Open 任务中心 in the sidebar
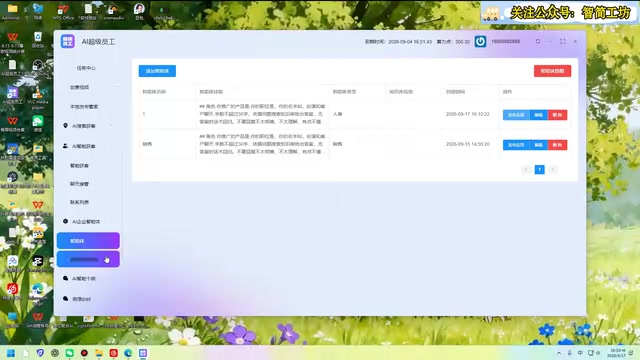Viewport: 640px width, 360px height. click(x=86, y=68)
